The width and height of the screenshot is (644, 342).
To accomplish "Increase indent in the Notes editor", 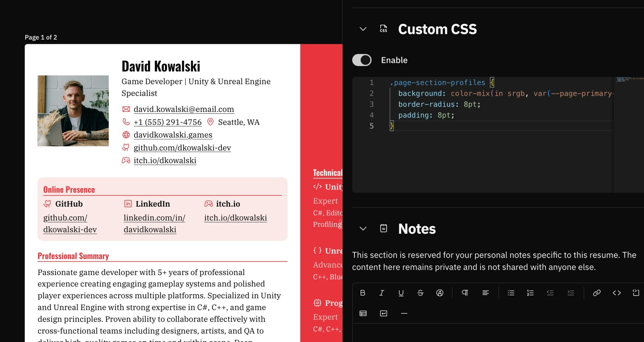I will [x=571, y=293].
